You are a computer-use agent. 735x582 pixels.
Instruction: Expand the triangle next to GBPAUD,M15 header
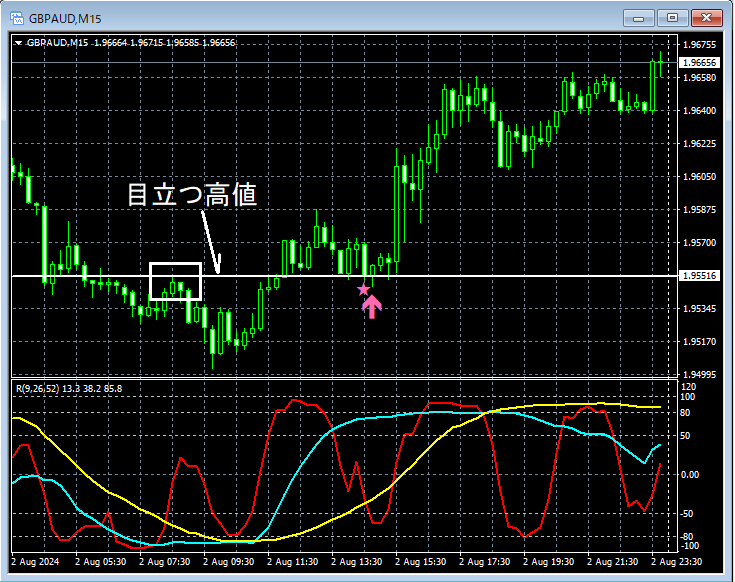[18, 43]
